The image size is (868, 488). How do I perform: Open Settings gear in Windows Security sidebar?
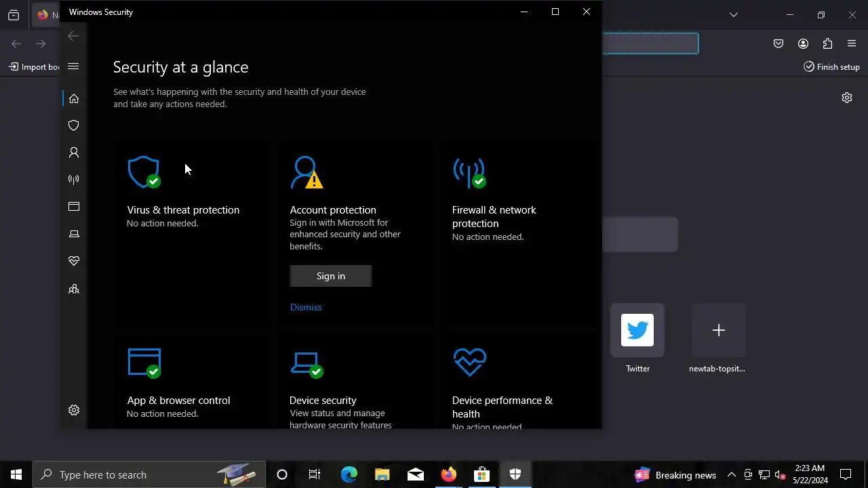click(x=74, y=410)
